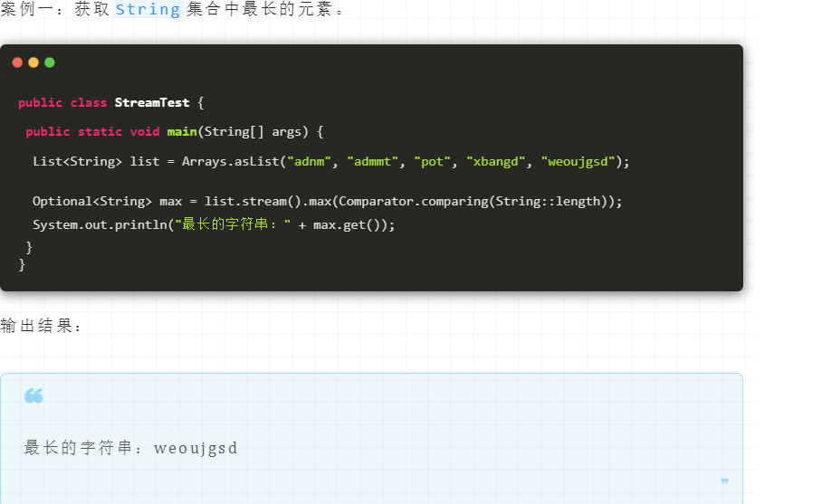Screen dimensions: 822x504
Task: Click the red dot in code block header
Action: click(x=17, y=62)
